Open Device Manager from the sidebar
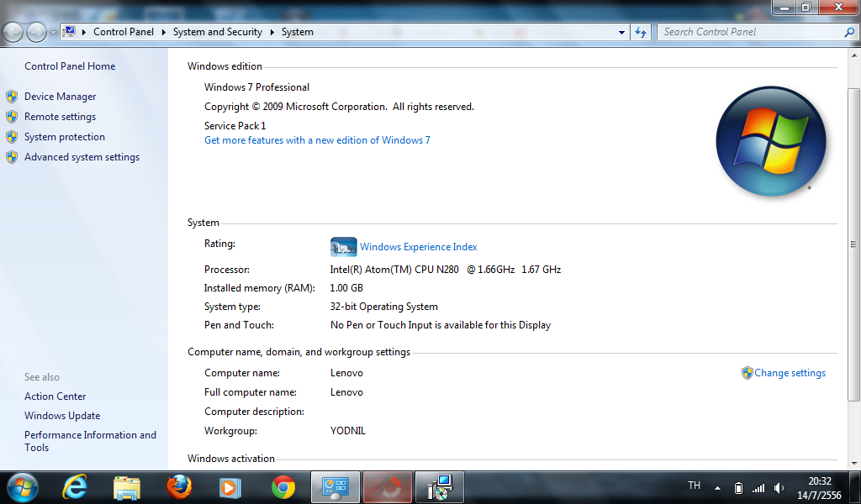Screen dimensions: 861x504 [x=60, y=97]
